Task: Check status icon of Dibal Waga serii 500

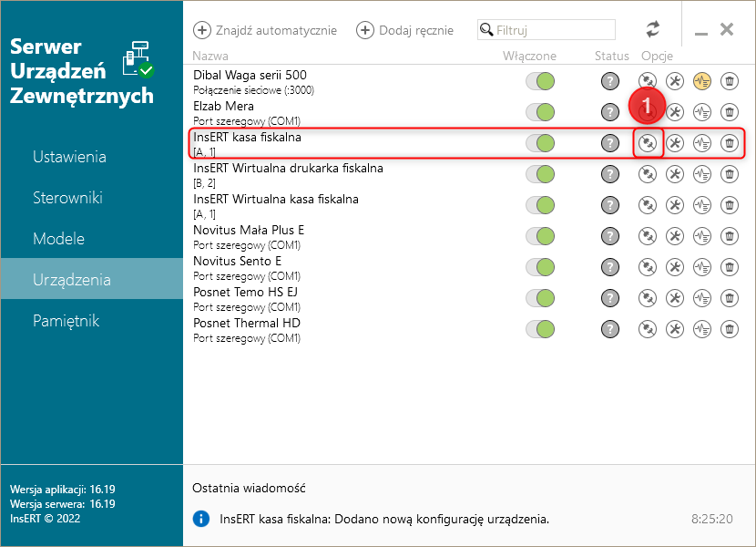Action: (x=610, y=81)
